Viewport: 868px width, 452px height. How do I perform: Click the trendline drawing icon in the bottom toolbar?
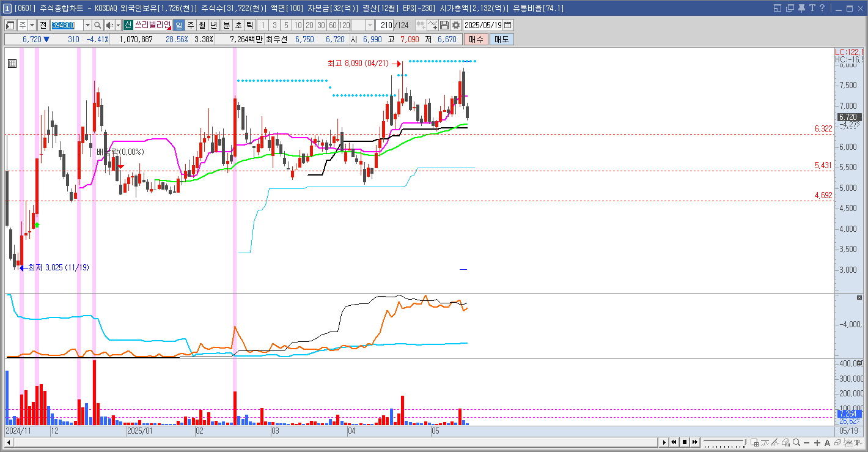pos(775,442)
